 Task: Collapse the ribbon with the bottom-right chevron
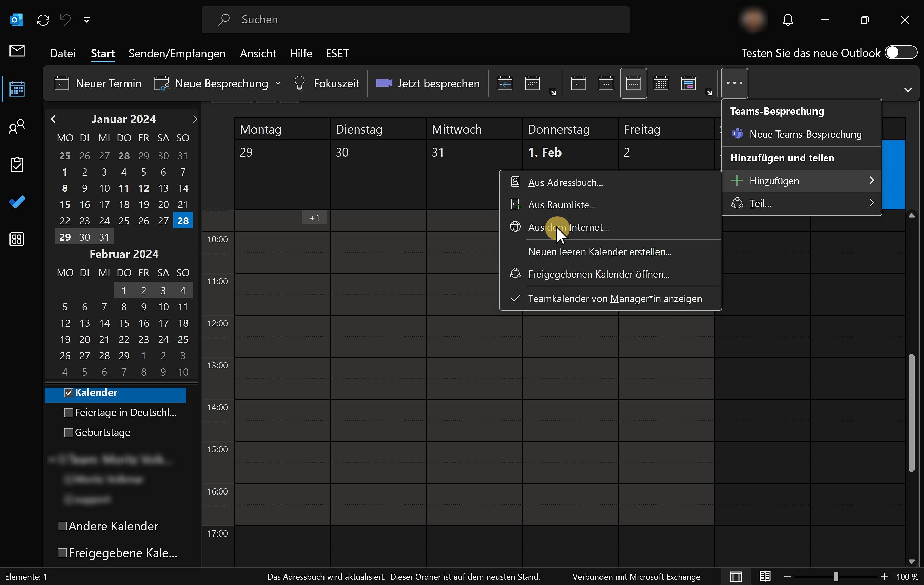pos(908,90)
